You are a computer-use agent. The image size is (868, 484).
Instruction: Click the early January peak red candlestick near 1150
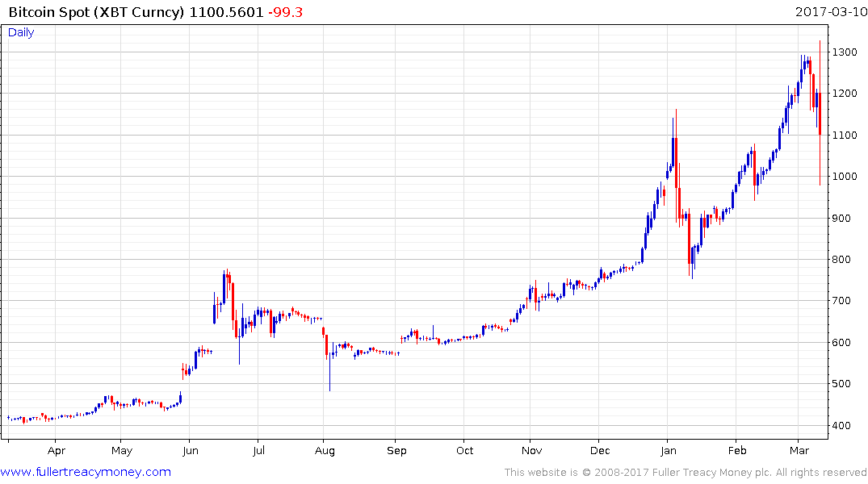[676, 166]
